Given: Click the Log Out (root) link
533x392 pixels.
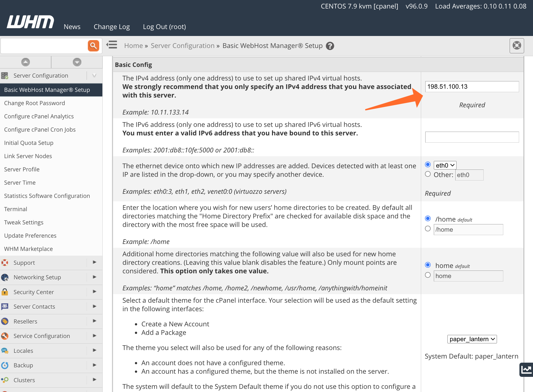Looking at the screenshot, I should click(x=164, y=27).
